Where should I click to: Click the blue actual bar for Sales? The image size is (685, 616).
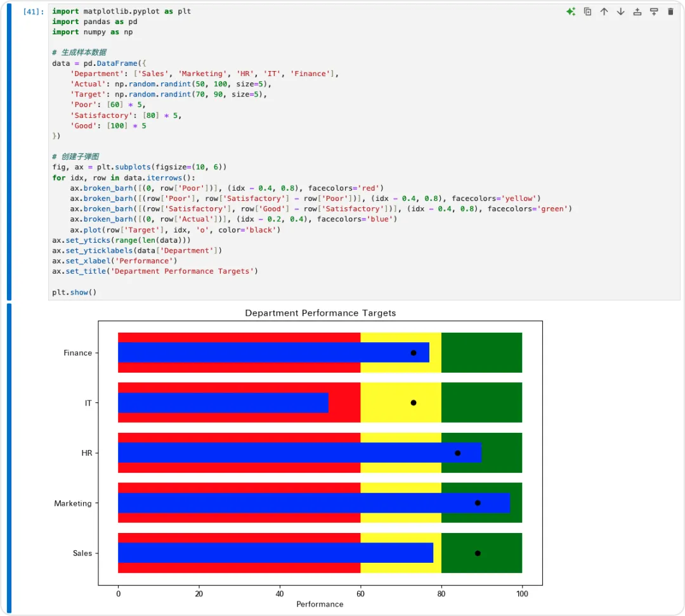pyautogui.click(x=276, y=553)
